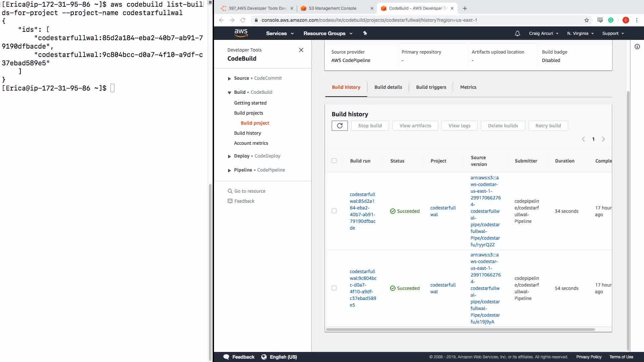Image resolution: width=644 pixels, height=362 pixels.
Task: Click the AWS logo home icon
Action: pos(241,33)
